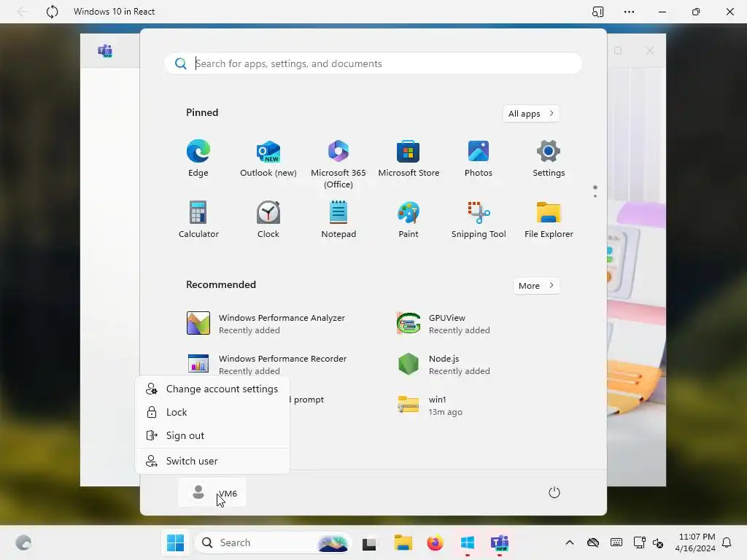Open Snipping Tool
747x560 pixels.
coord(479,219)
